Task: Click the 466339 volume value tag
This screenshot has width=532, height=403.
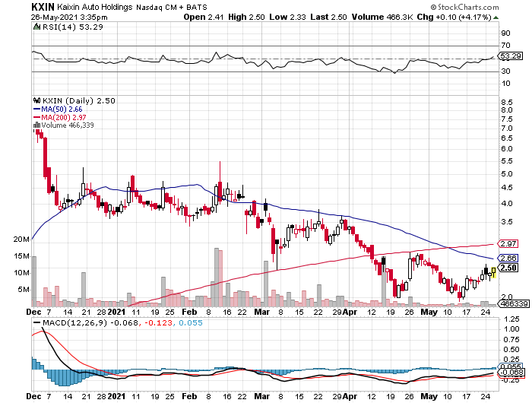Action: (515, 303)
